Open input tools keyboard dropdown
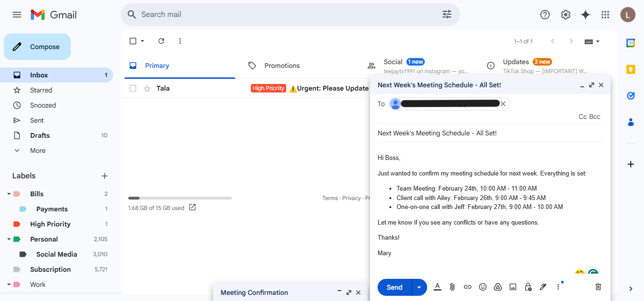644x301 pixels. tap(593, 42)
